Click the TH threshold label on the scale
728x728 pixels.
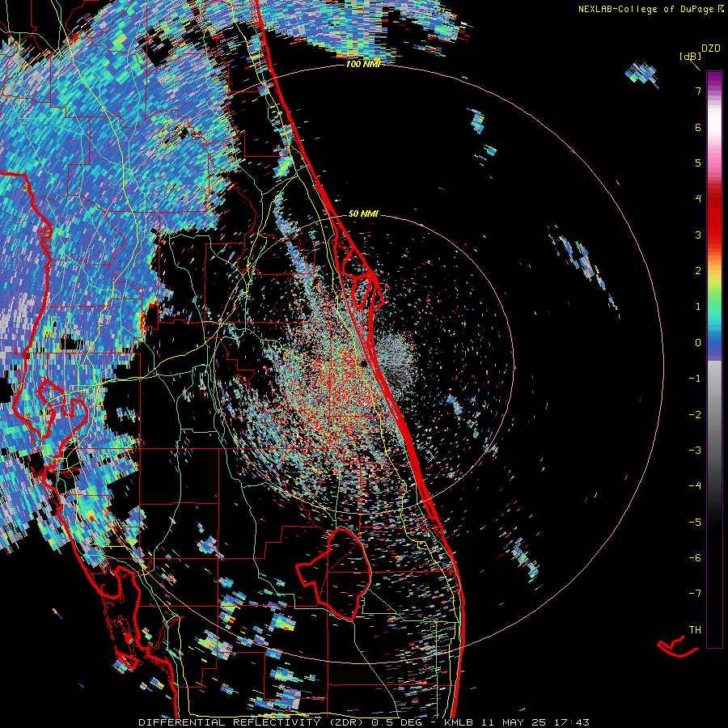pyautogui.click(x=695, y=630)
